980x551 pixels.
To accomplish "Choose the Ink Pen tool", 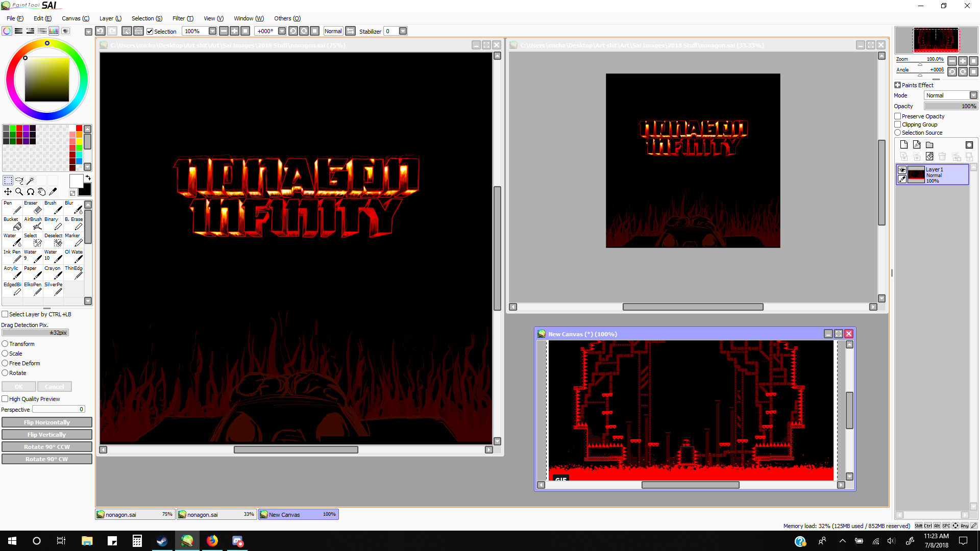I will (12, 256).
